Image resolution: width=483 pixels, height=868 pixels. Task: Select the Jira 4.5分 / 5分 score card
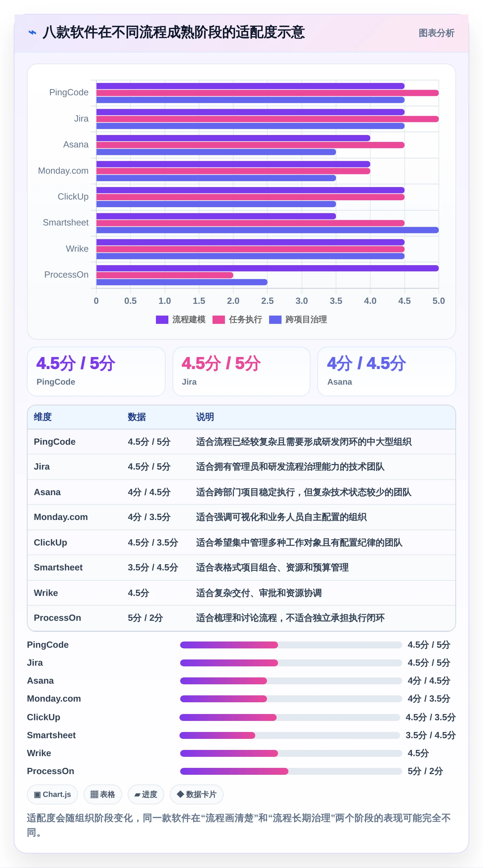(241, 372)
